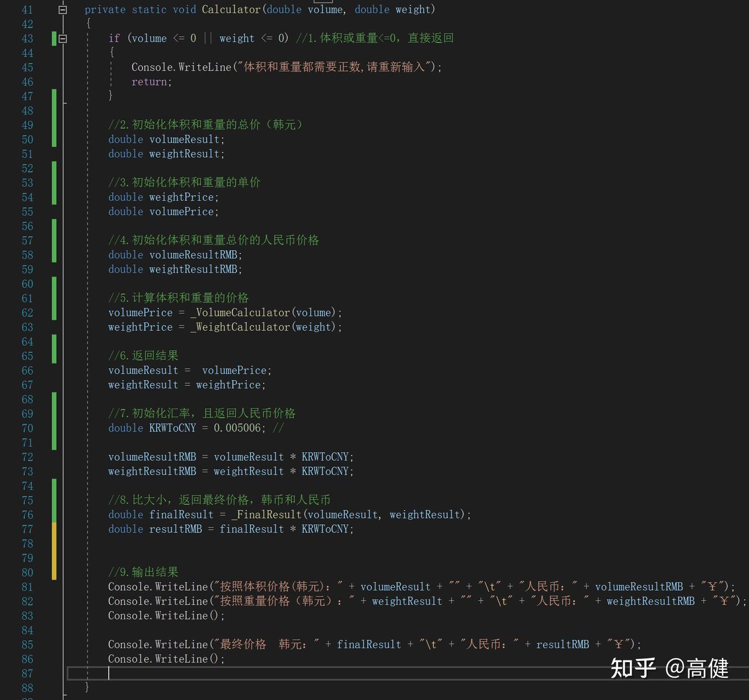Collapse the Calculator method outline box

62,9
